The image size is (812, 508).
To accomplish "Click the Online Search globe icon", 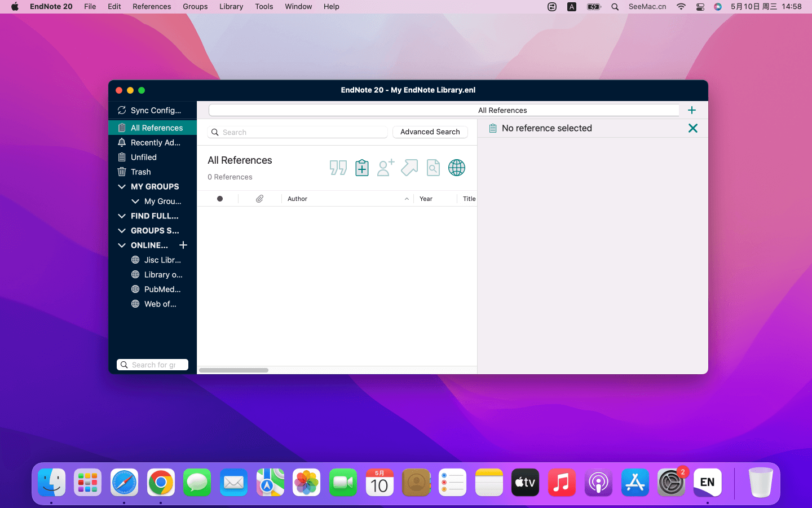I will click(457, 168).
